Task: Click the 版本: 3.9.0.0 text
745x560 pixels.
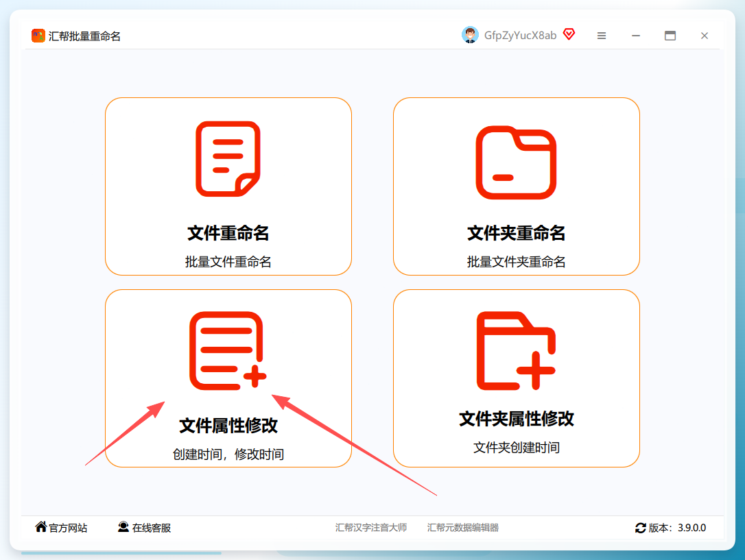Action: click(x=678, y=528)
